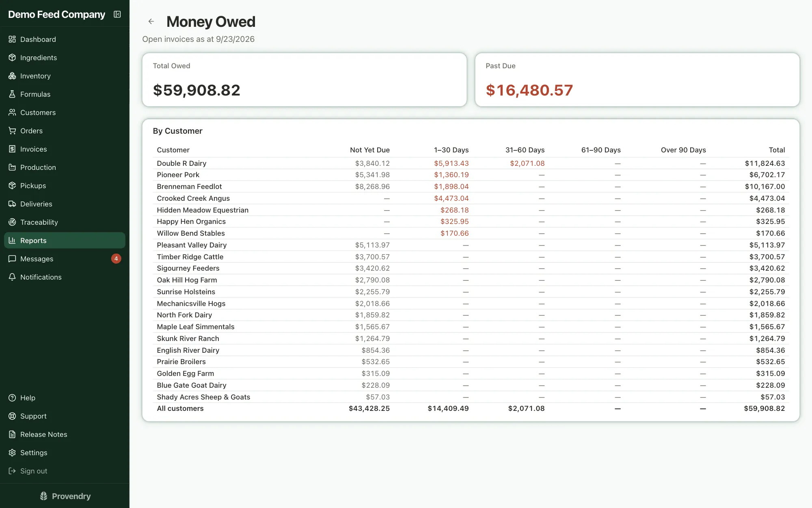This screenshot has height=508, width=812.
Task: Click the 1–30 Days column header
Action: pos(451,150)
